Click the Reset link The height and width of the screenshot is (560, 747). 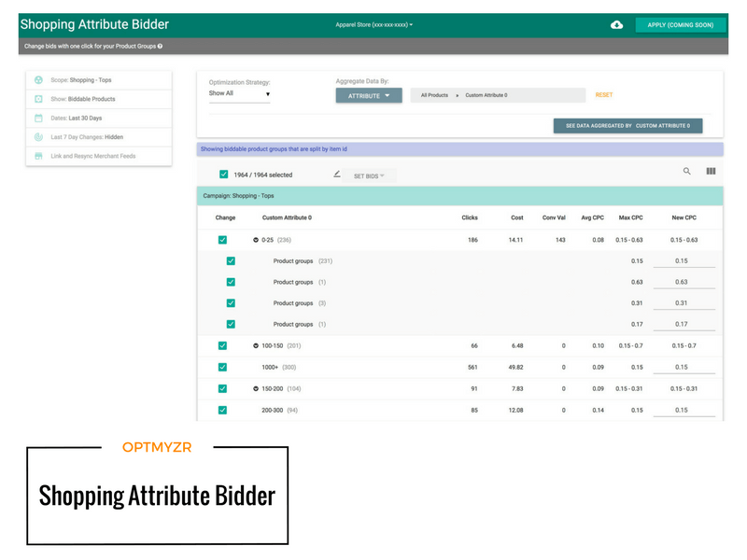[604, 95]
